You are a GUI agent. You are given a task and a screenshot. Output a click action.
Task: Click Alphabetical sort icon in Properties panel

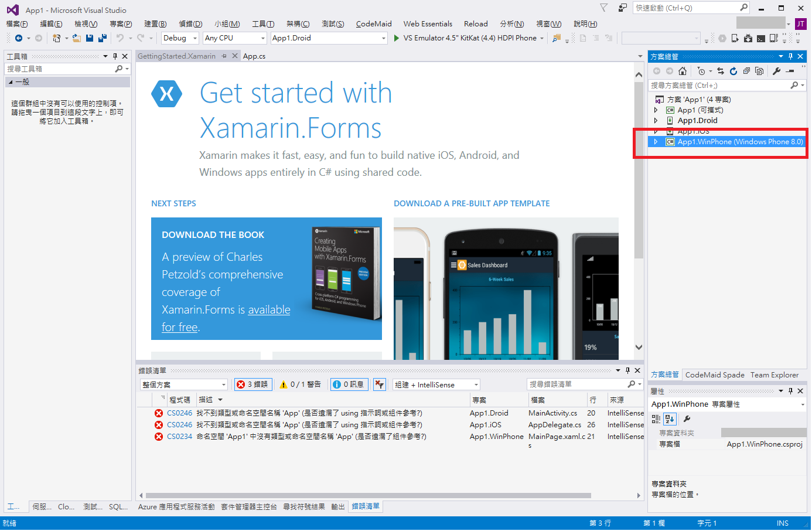(670, 418)
